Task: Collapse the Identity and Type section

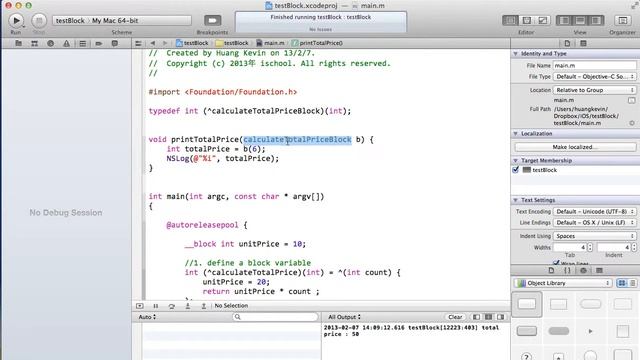Action: 516,53
